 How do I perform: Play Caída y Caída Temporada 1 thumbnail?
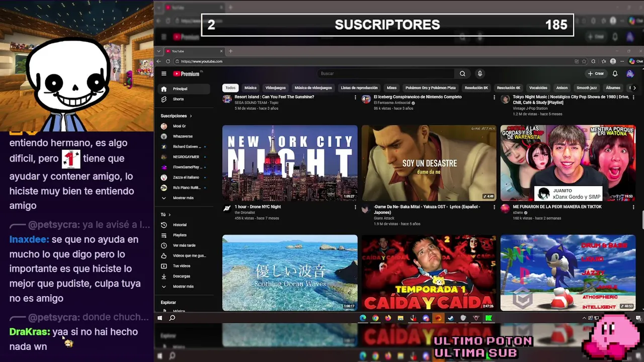pos(429,273)
